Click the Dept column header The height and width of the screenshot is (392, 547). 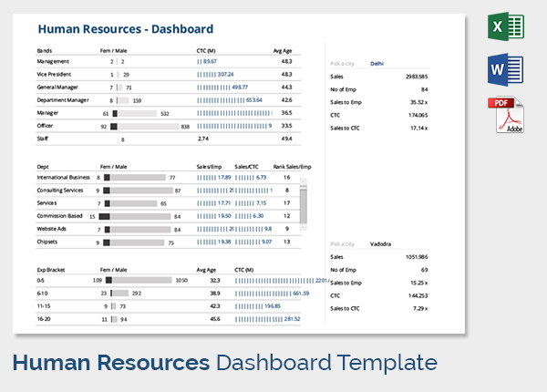tap(43, 167)
